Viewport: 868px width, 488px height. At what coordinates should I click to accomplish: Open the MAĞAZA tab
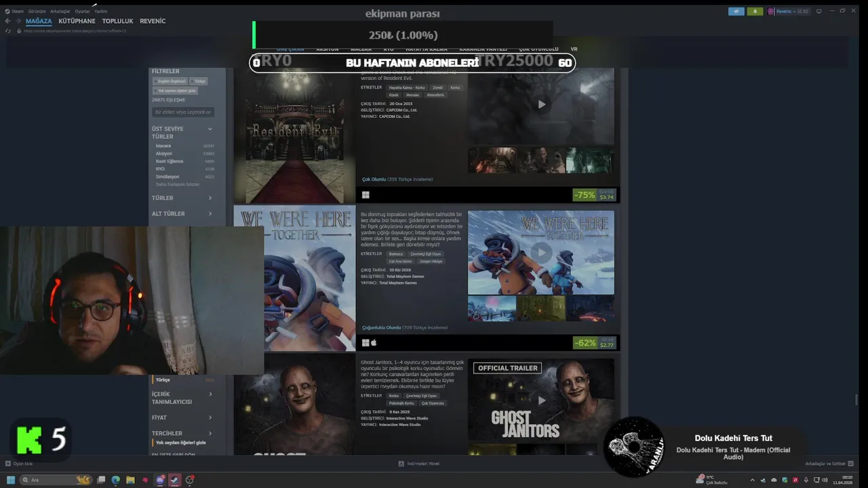[39, 21]
